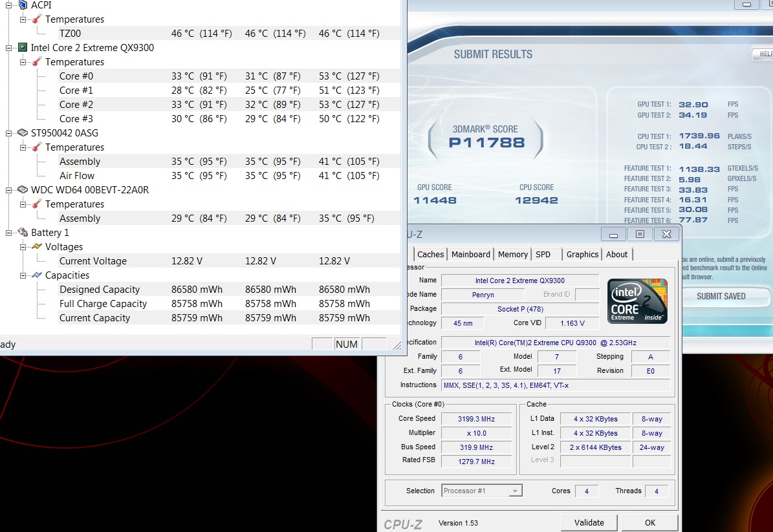The image size is (773, 532).
Task: Collapse the Intel Core 2 Extreme QX9300 node
Action: tap(8, 48)
